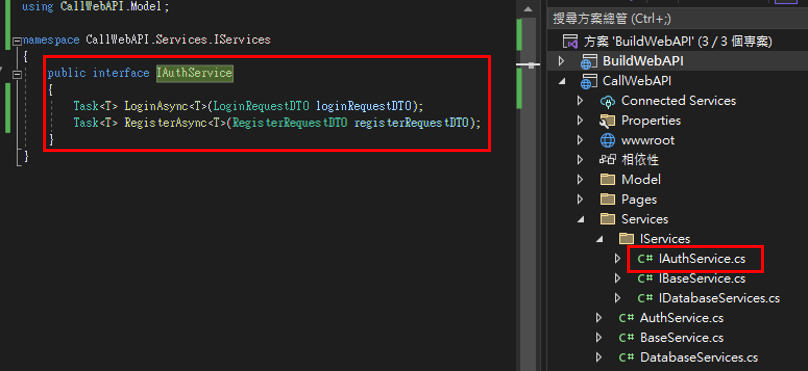808x371 pixels.
Task: Click the C# icon of AuthService.cs
Action: tap(627, 318)
